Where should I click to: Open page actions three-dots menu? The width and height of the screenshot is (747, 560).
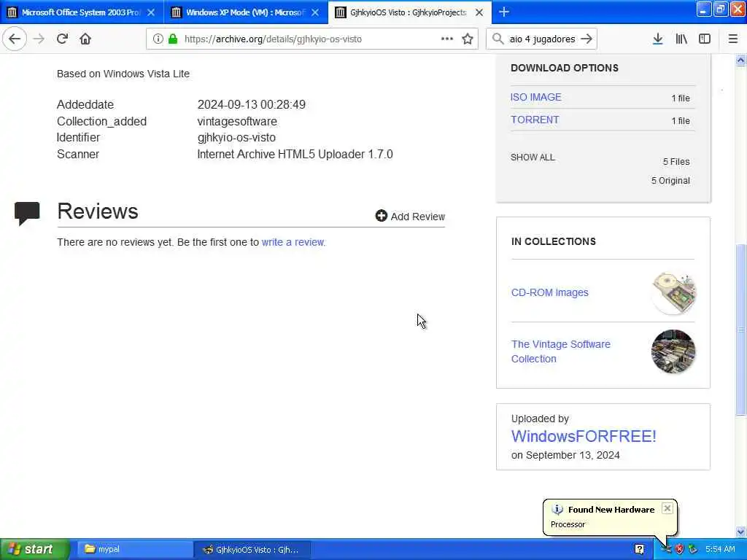point(447,39)
